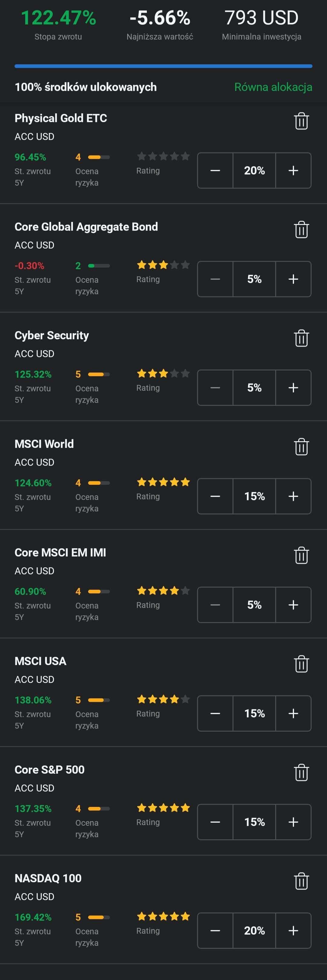Viewport: 327px width, 980px height.
Task: Tap trash icon for Cyber Security
Action: 301,338
